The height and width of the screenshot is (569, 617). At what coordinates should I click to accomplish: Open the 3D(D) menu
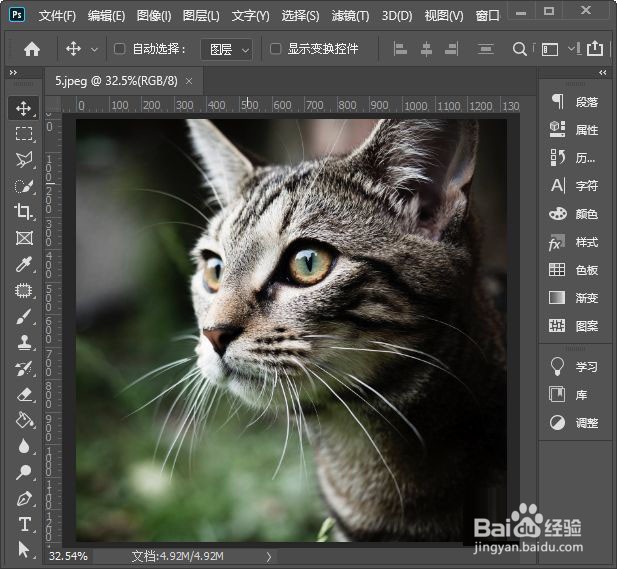pyautogui.click(x=397, y=16)
